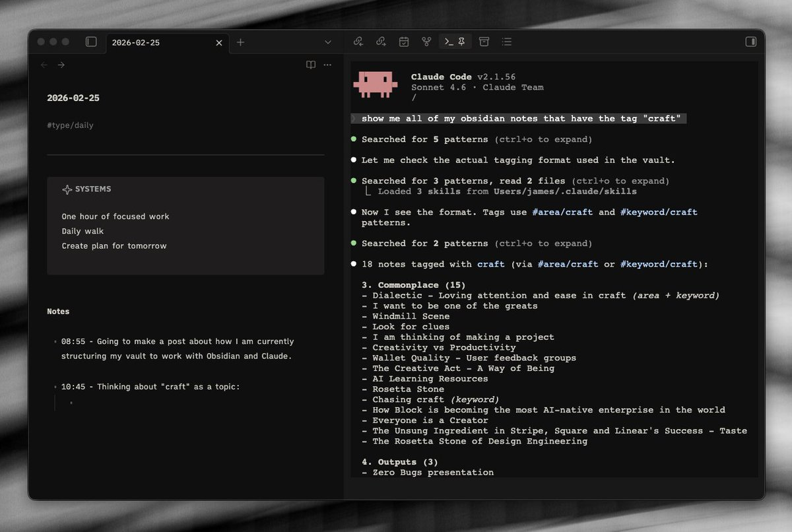
Task: Open the tab list dropdown chevron
Action: tap(328, 42)
